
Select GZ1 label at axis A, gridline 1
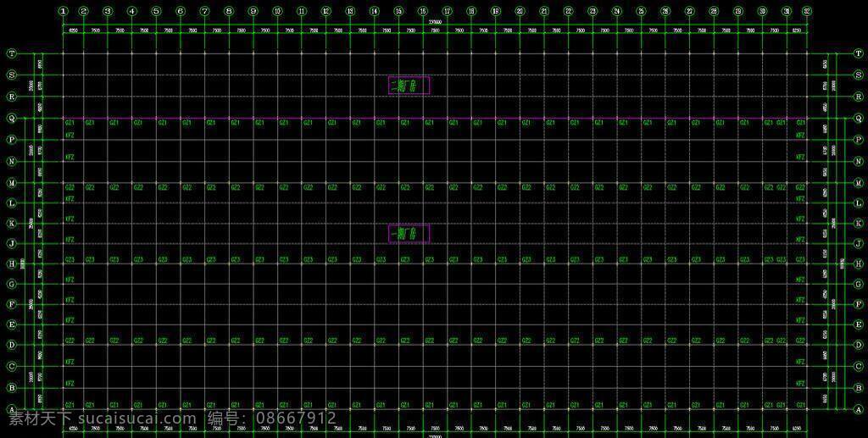pos(70,405)
